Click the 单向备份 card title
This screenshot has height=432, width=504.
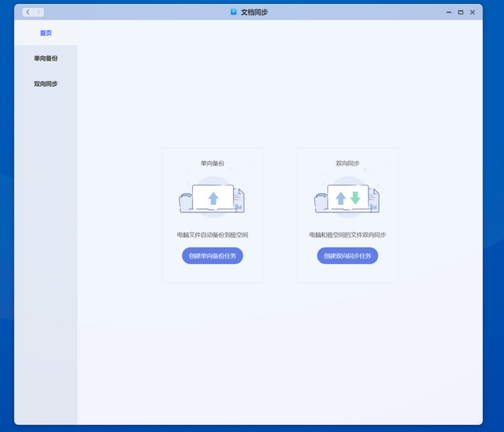pos(213,163)
